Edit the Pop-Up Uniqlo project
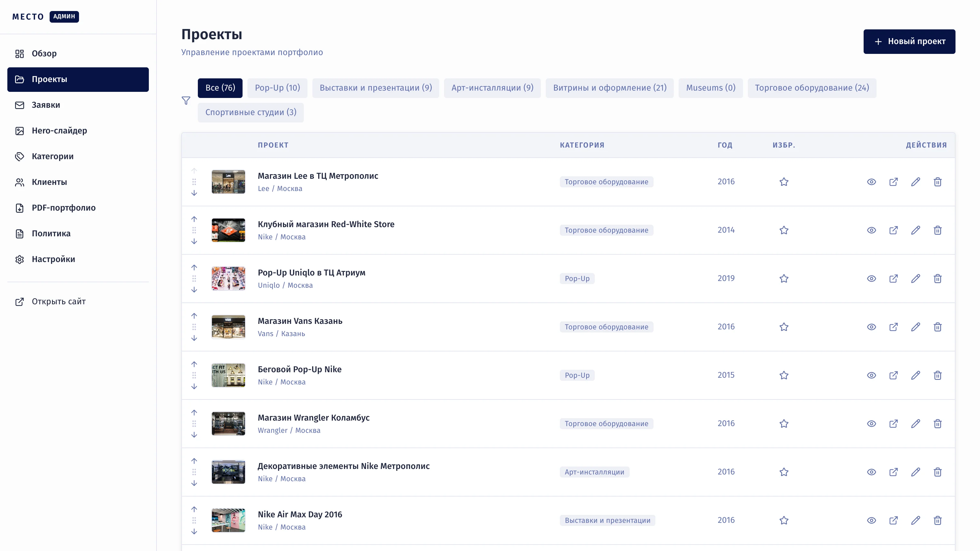The width and height of the screenshot is (980, 551). point(915,278)
